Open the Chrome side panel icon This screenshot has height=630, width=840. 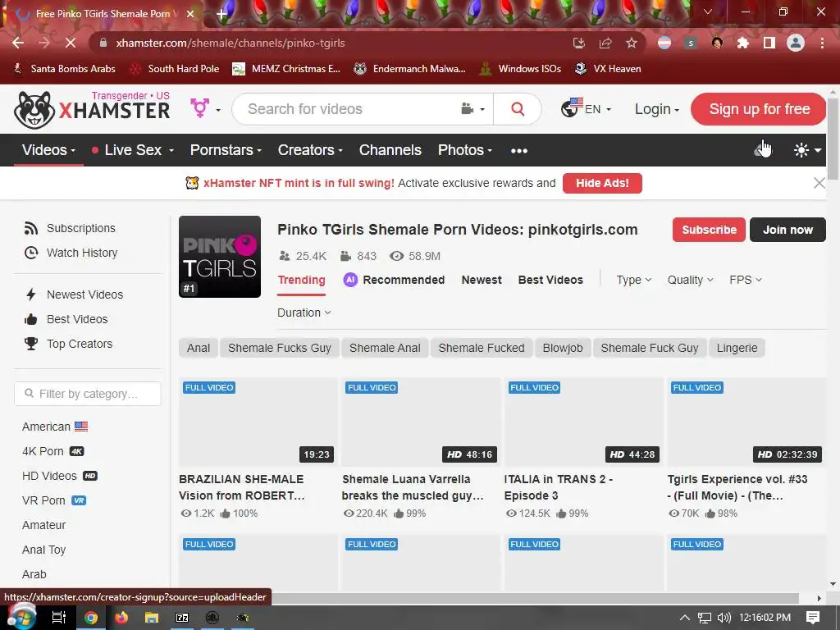point(769,43)
